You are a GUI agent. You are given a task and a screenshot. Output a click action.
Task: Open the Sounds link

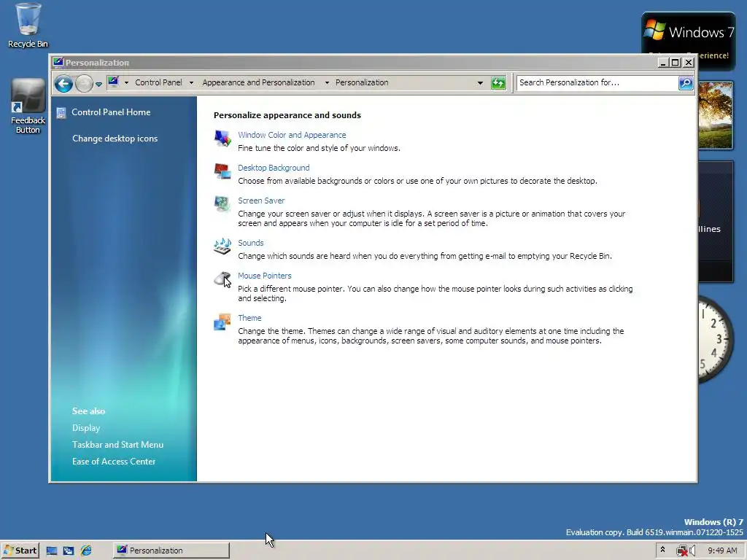(x=251, y=243)
